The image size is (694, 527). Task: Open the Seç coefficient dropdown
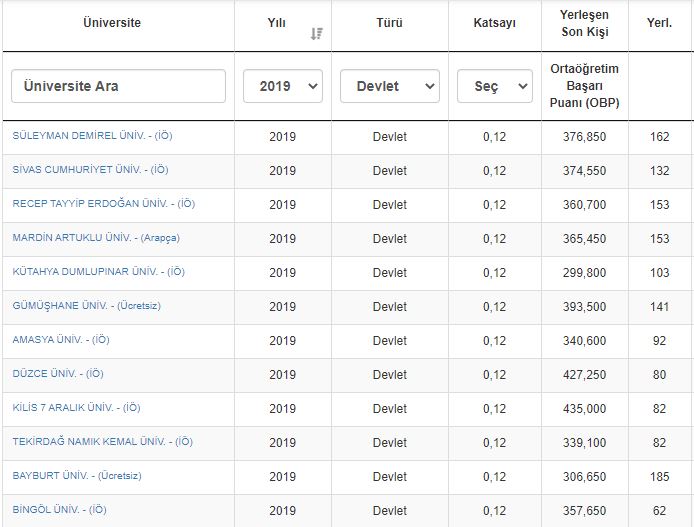click(495, 86)
